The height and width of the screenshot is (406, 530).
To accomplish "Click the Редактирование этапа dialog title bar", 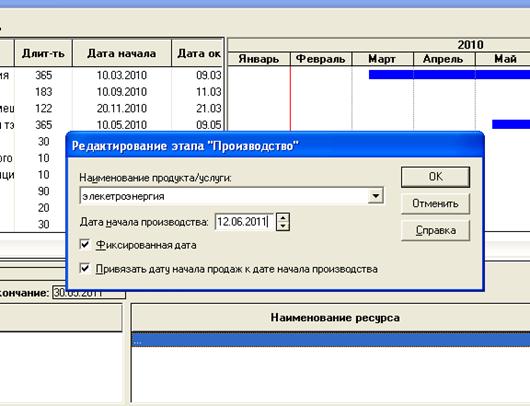I will point(275,146).
